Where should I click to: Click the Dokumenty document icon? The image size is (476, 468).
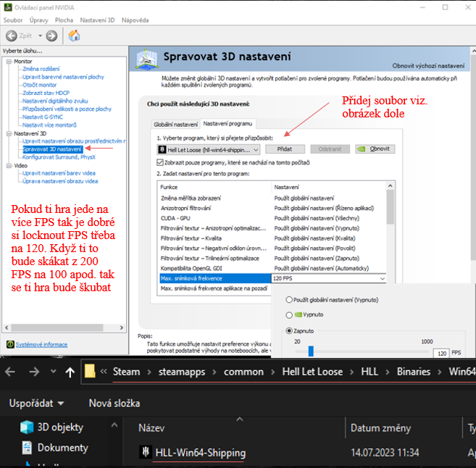[x=27, y=448]
